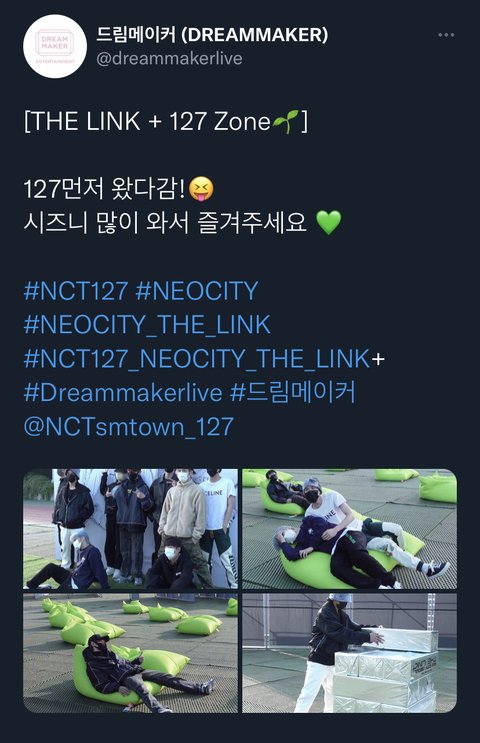The height and width of the screenshot is (743, 480).
Task: Click the tongue-out face emoji
Action: pos(201,189)
